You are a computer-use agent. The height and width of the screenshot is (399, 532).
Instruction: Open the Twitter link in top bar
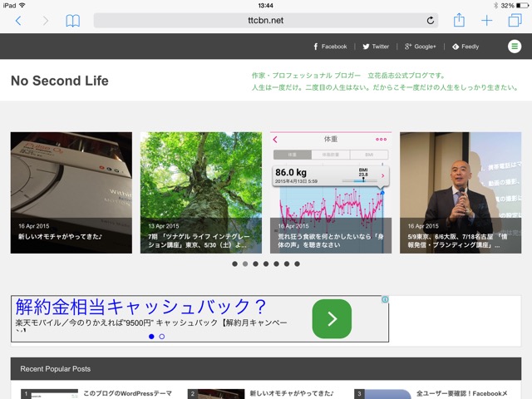click(375, 47)
